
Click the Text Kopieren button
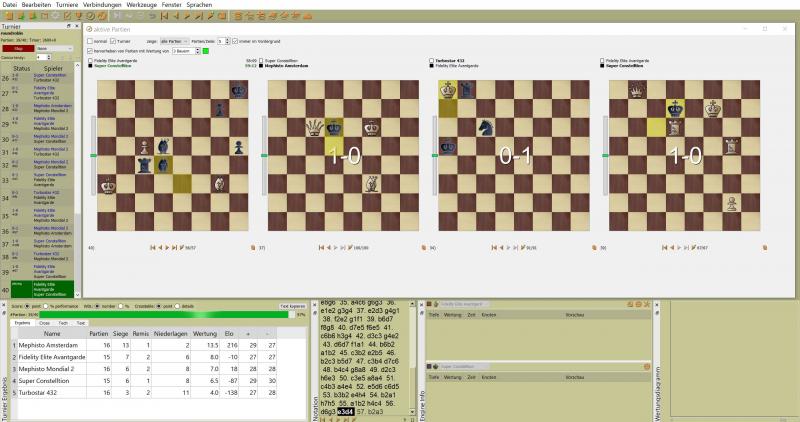291,305
